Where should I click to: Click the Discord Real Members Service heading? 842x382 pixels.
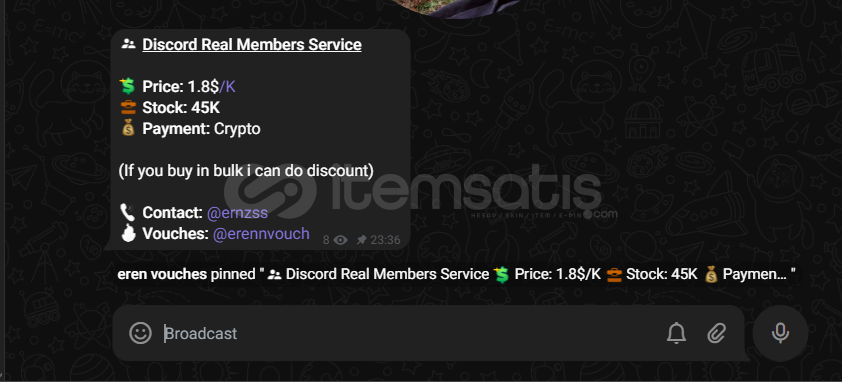[x=252, y=45]
